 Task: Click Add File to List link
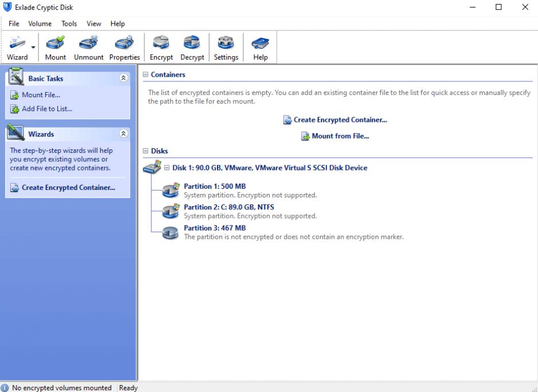point(46,109)
